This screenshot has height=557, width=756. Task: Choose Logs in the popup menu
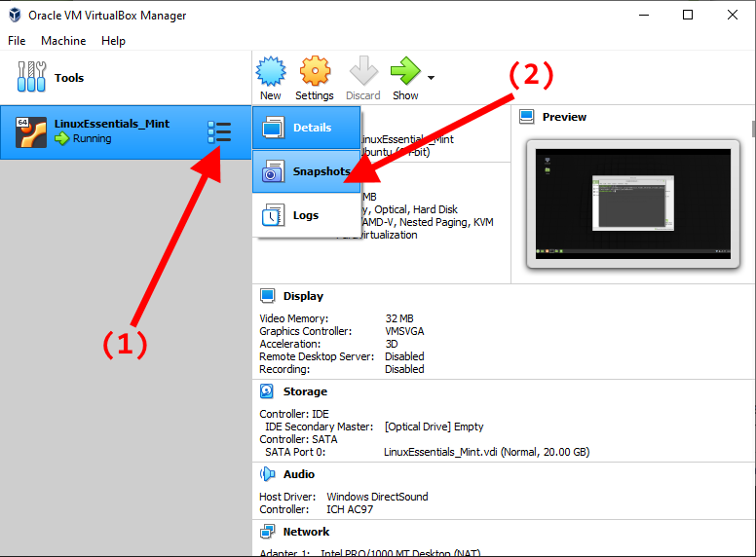(x=306, y=215)
